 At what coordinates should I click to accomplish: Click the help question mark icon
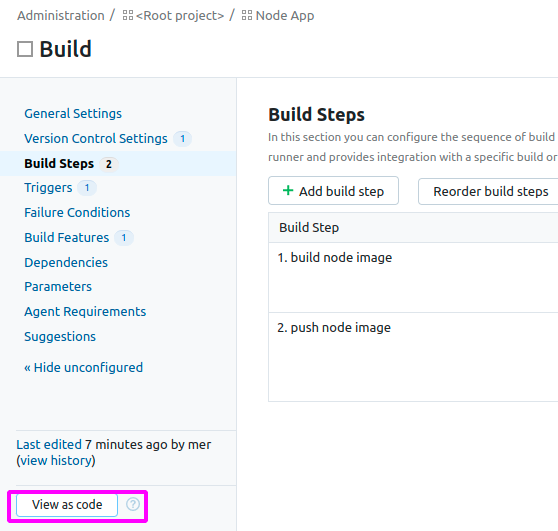click(133, 504)
